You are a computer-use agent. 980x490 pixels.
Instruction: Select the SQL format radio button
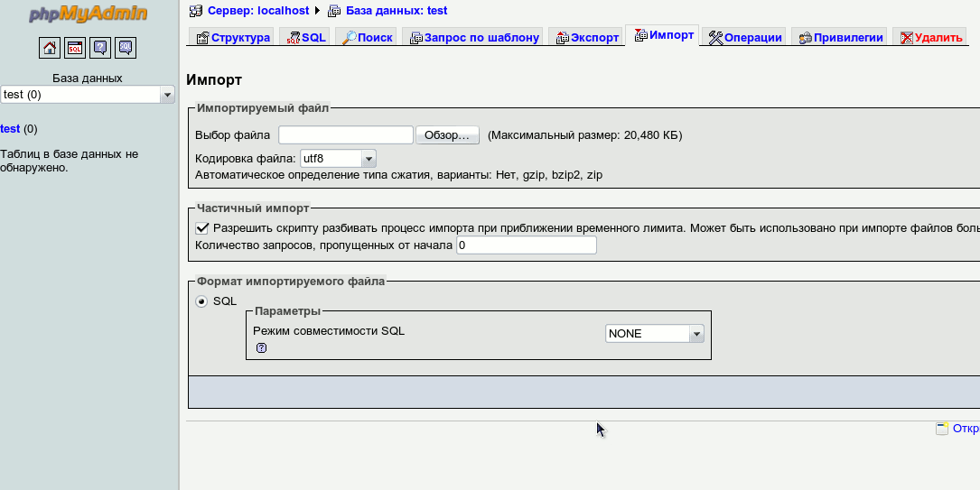point(201,301)
